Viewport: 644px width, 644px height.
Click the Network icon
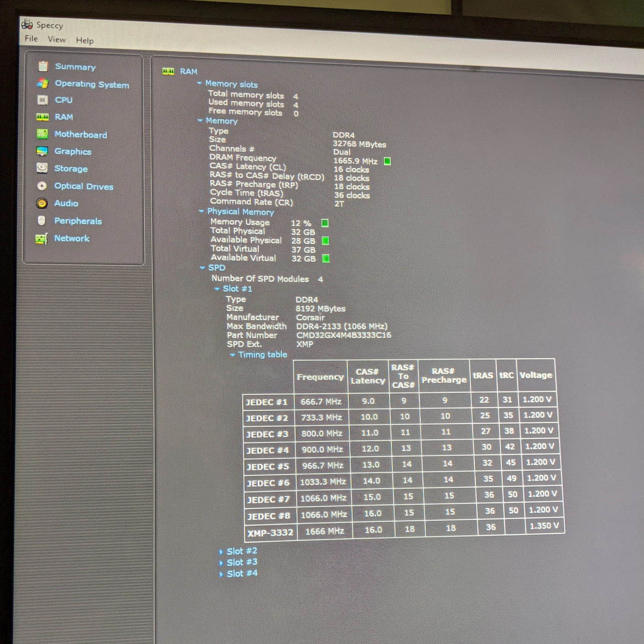click(x=41, y=239)
